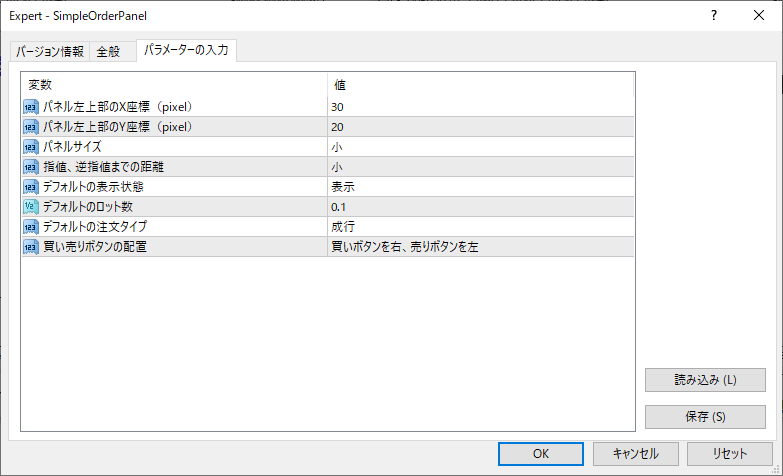Select the デフォルトのロット数 label
This screenshot has height=476, width=783.
coord(87,207)
